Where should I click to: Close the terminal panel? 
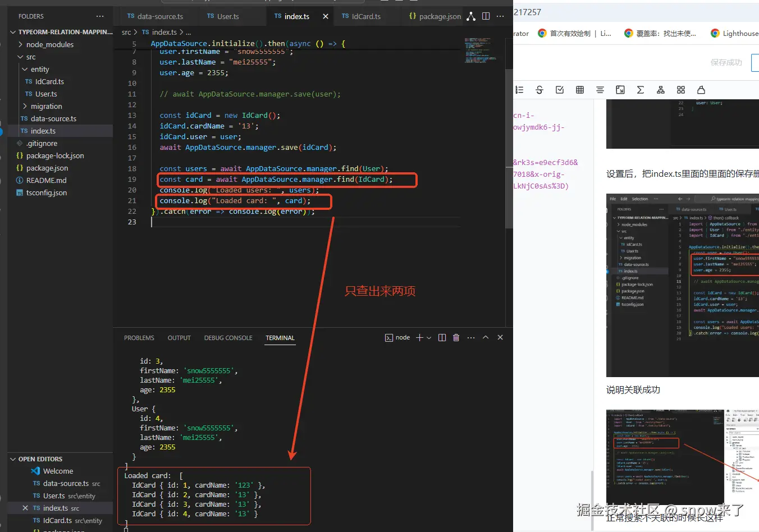point(500,338)
